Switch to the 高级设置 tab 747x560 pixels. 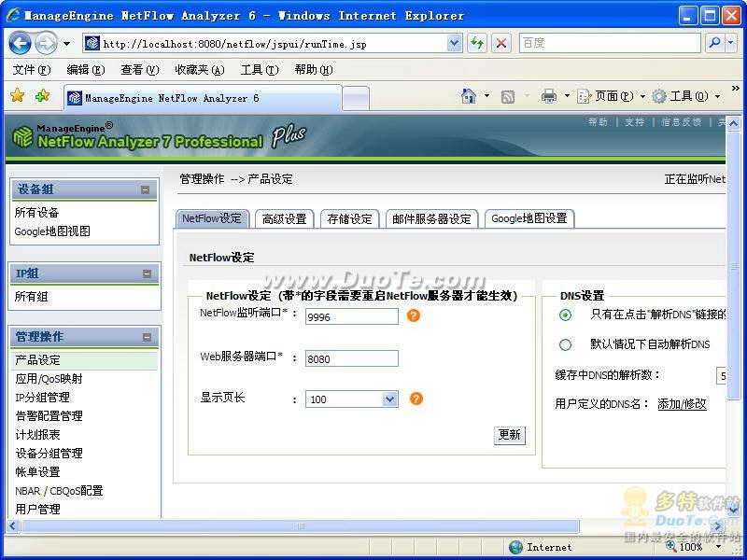pyautogui.click(x=285, y=219)
